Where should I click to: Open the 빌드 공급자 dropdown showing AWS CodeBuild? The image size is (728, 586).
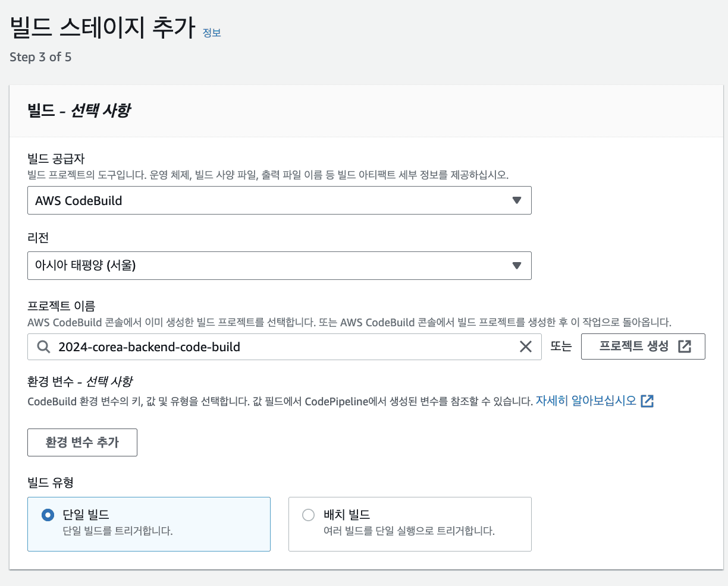coord(279,201)
